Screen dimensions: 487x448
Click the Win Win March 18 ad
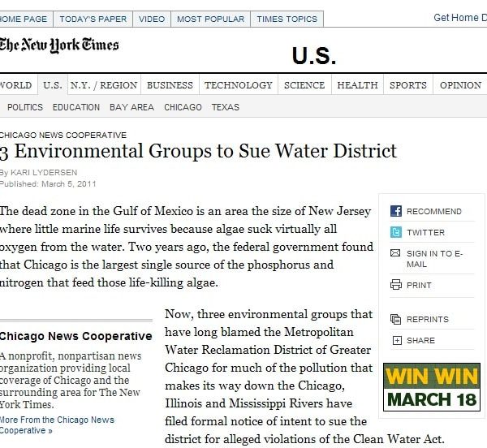coord(432,387)
